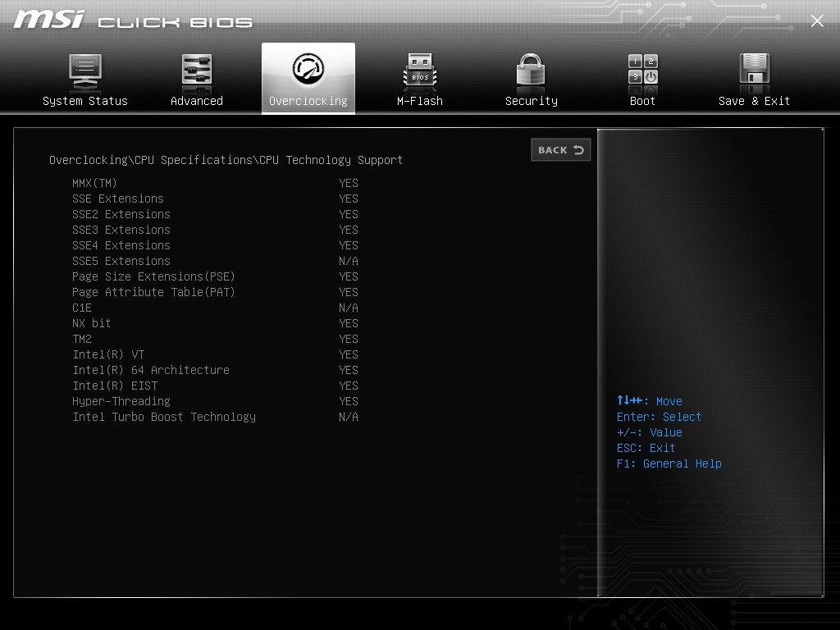Select the MMX(TM) row
840x630 pixels.
pyautogui.click(x=216, y=183)
